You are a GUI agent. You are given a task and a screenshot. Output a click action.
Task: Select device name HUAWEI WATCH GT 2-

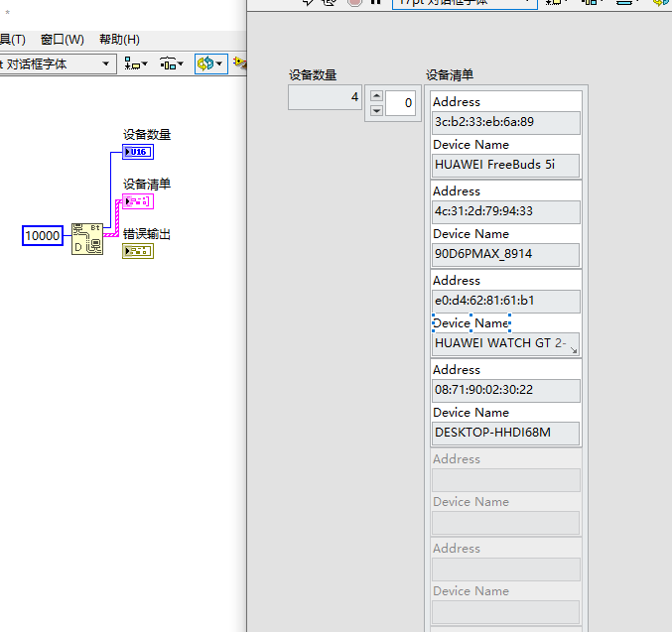(505, 343)
